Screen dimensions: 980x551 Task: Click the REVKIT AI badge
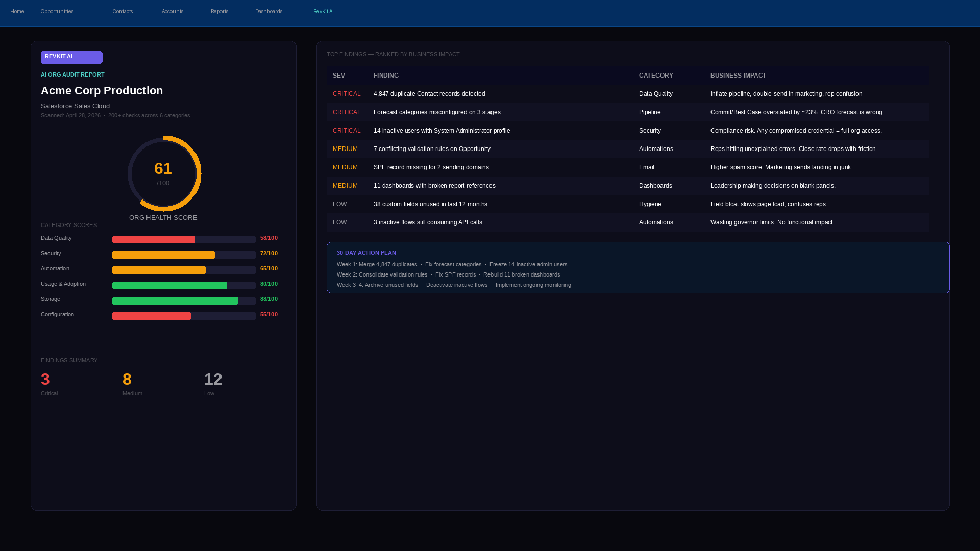[71, 57]
